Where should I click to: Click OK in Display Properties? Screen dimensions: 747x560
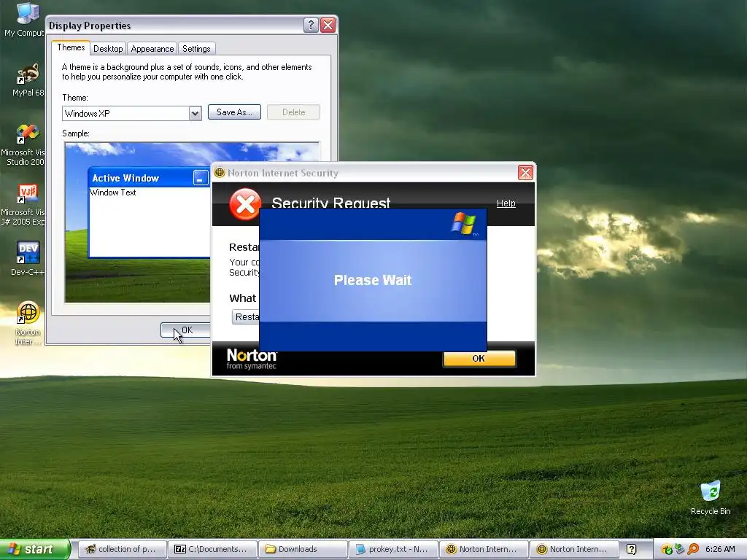(187, 330)
